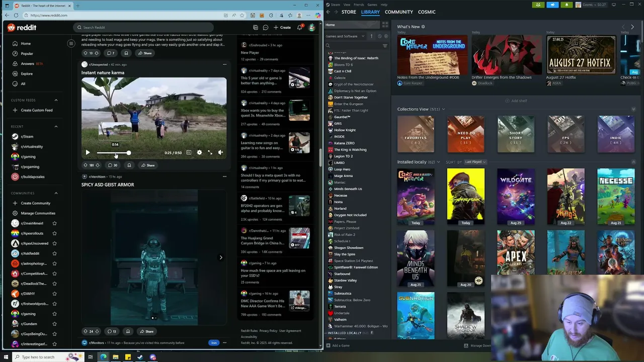
Task: Collapse the Collections View shelf
Action: 633,109
